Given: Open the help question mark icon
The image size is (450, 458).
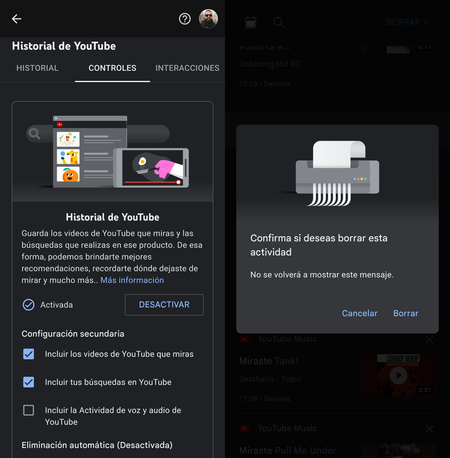Looking at the screenshot, I should (185, 19).
